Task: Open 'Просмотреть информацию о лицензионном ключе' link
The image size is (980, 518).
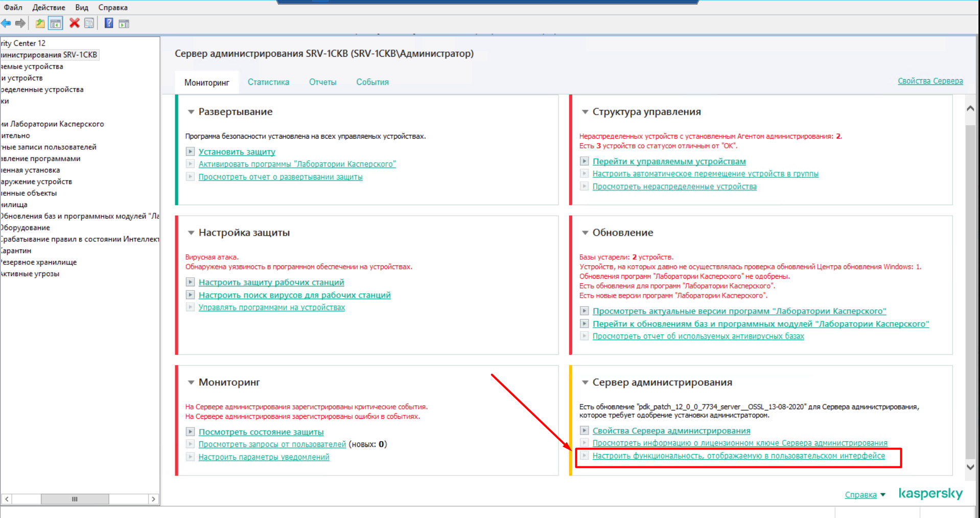Action: (740, 443)
